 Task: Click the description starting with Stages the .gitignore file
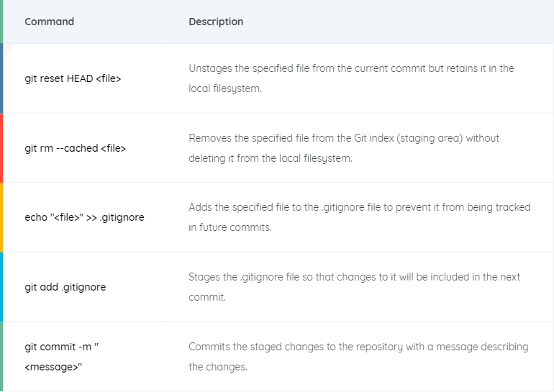(x=355, y=287)
